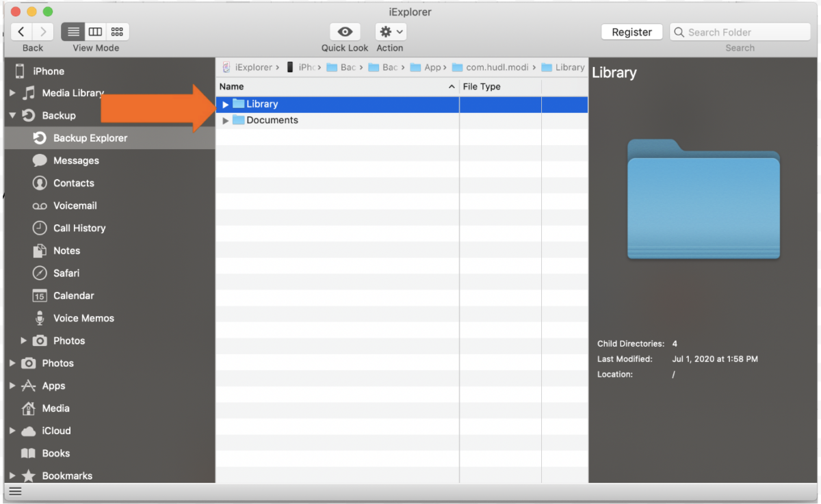Click the Search Folder field
Screen dimensions: 821x504
click(739, 31)
